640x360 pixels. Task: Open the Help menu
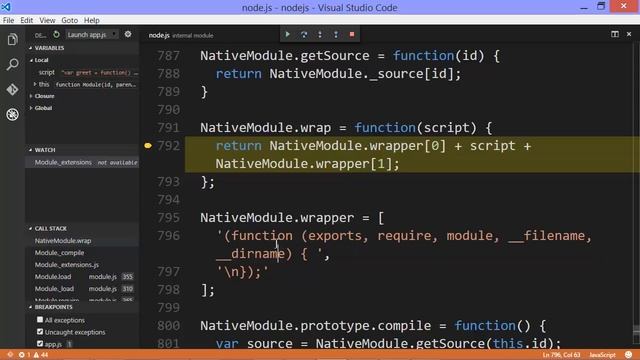91,20
